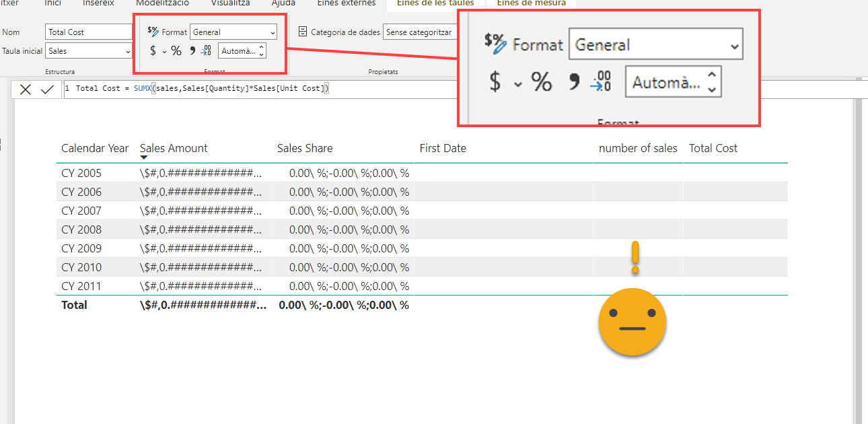The width and height of the screenshot is (868, 424).
Task: Commit the formula with the checkmark icon
Action: pos(47,90)
